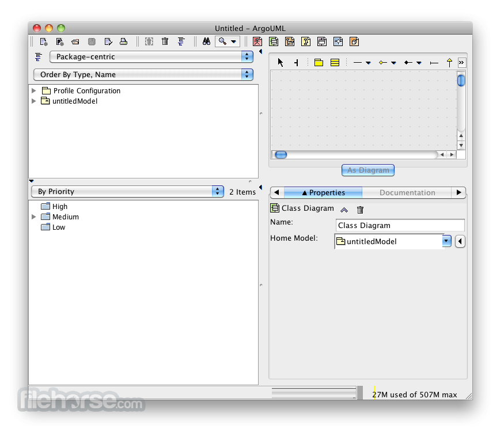Viewport: 504px width, 429px height.
Task: Click the New project icon
Action: [x=44, y=42]
